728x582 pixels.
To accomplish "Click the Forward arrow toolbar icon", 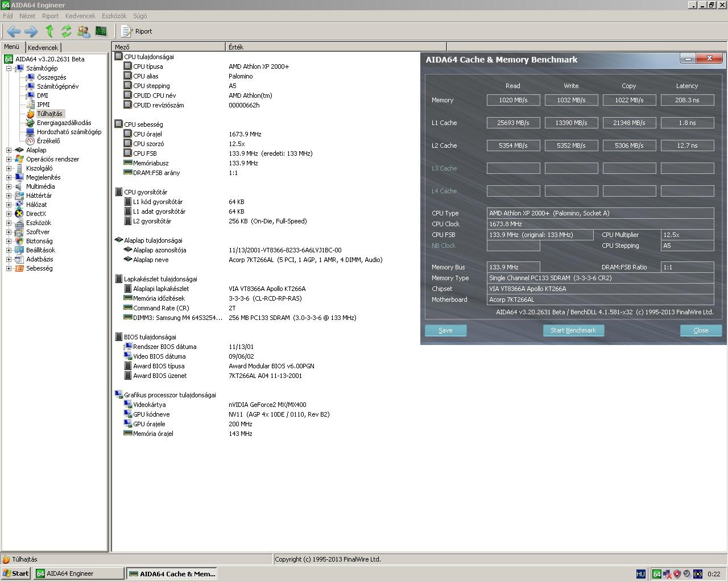I will tap(31, 31).
